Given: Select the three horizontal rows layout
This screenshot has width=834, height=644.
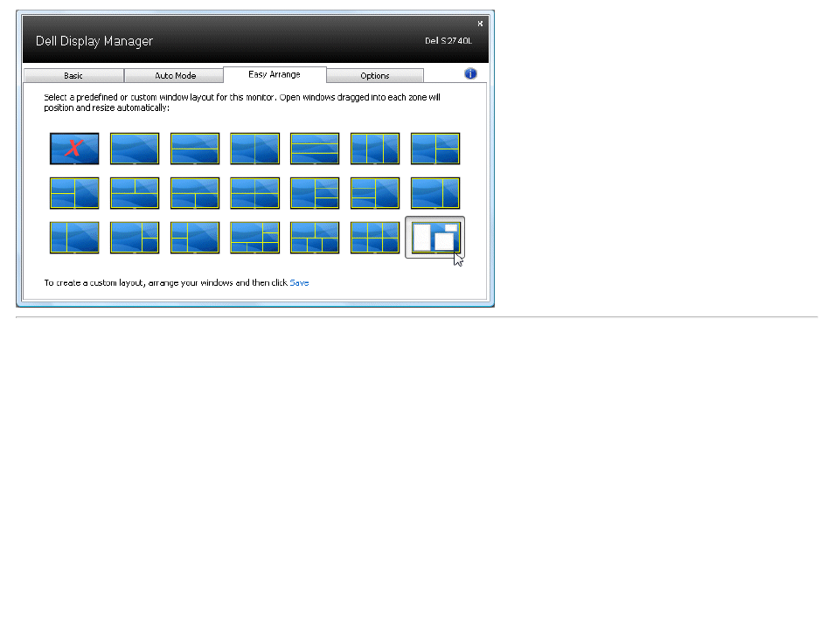Looking at the screenshot, I should click(x=315, y=149).
